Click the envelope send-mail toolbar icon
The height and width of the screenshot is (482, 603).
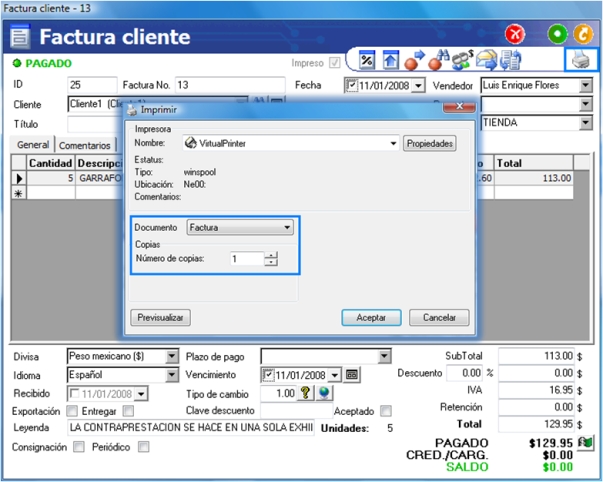tap(486, 61)
